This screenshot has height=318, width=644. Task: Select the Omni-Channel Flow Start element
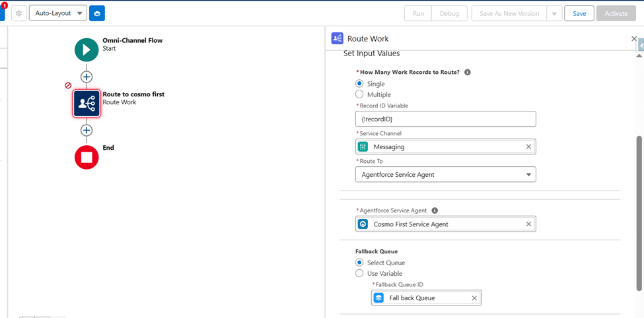(87, 50)
